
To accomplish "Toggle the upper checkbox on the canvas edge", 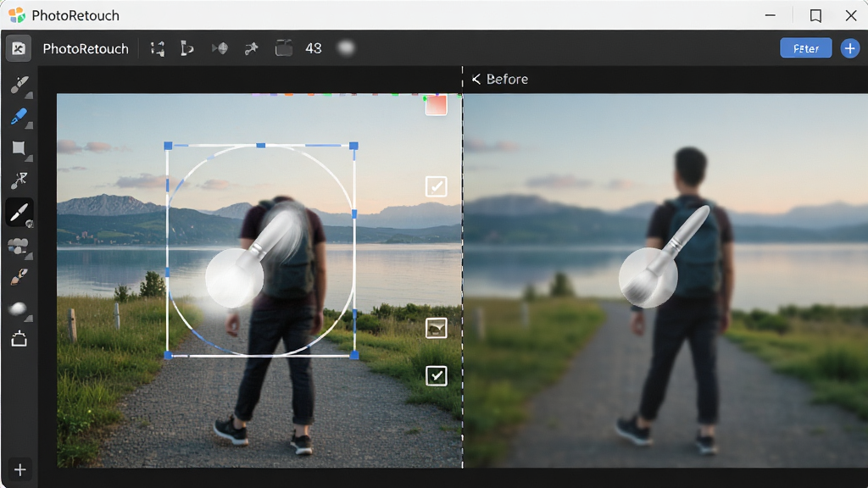I will click(x=437, y=186).
